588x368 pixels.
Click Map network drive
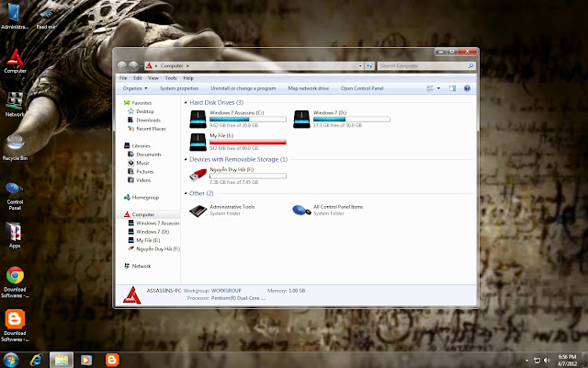(x=309, y=88)
